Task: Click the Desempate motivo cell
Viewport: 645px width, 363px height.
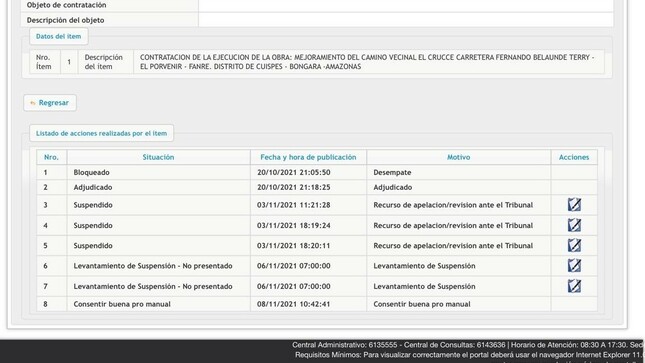Action: coord(459,172)
